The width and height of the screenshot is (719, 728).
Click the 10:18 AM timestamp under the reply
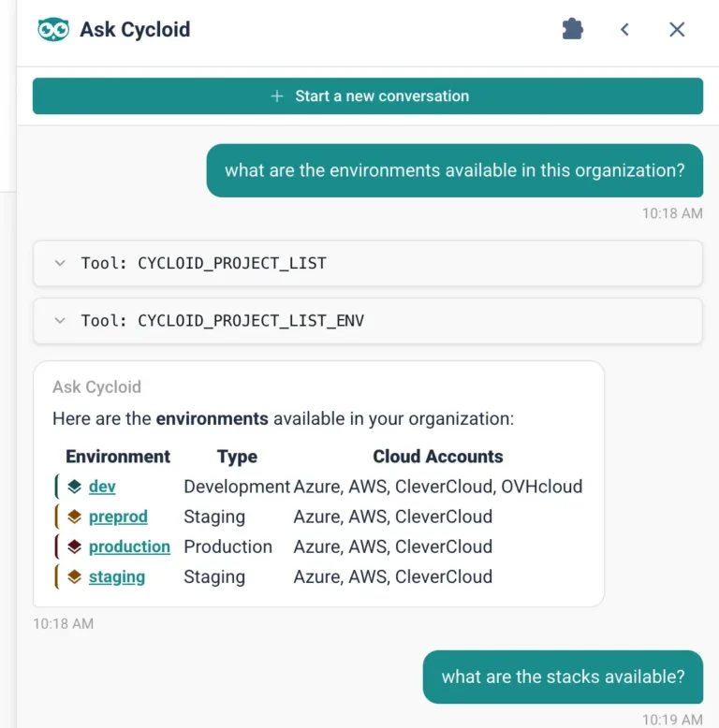tap(63, 623)
